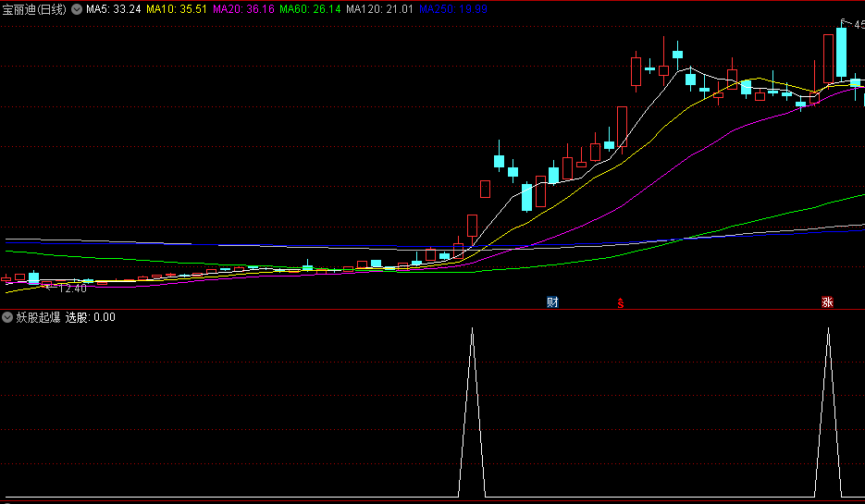Click the red 涨 limit-up marker

click(827, 301)
